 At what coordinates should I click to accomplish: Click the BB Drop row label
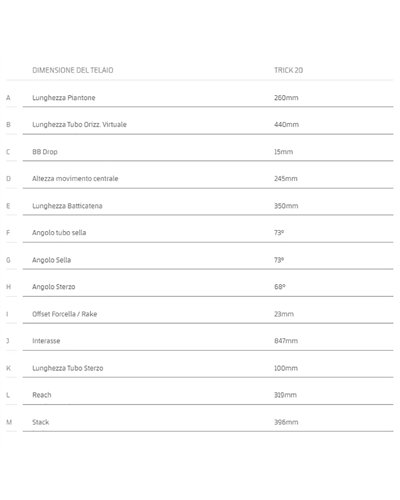[x=45, y=152]
